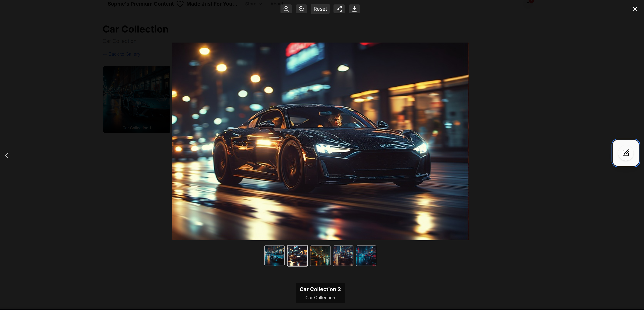Screen dimensions: 644x310
Task: Select the third yellow car thumbnail
Action: 320,256
